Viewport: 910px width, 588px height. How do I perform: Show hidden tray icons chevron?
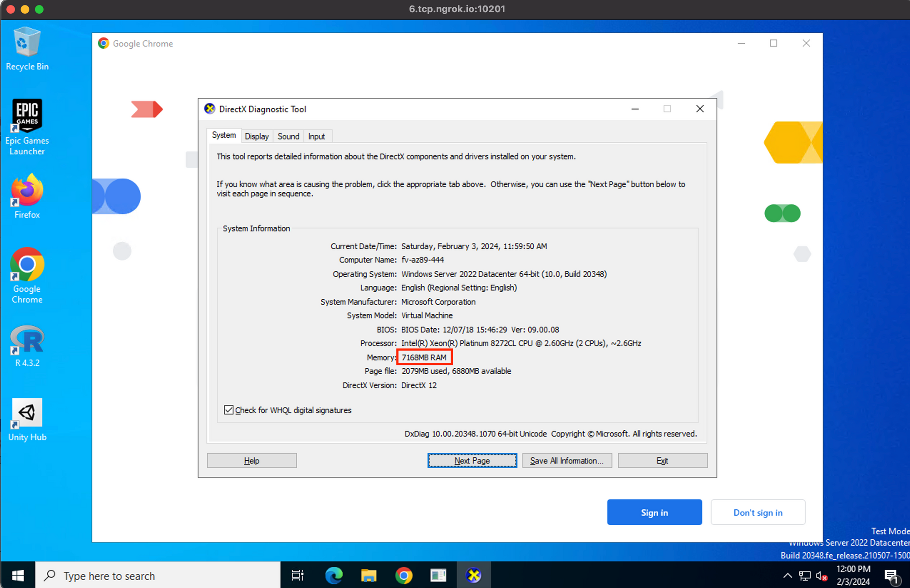click(788, 576)
